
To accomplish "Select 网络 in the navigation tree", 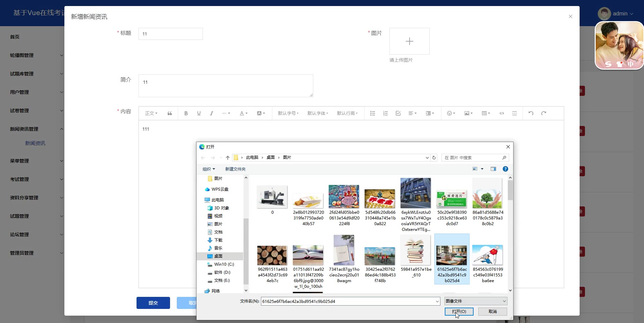I will [215, 291].
